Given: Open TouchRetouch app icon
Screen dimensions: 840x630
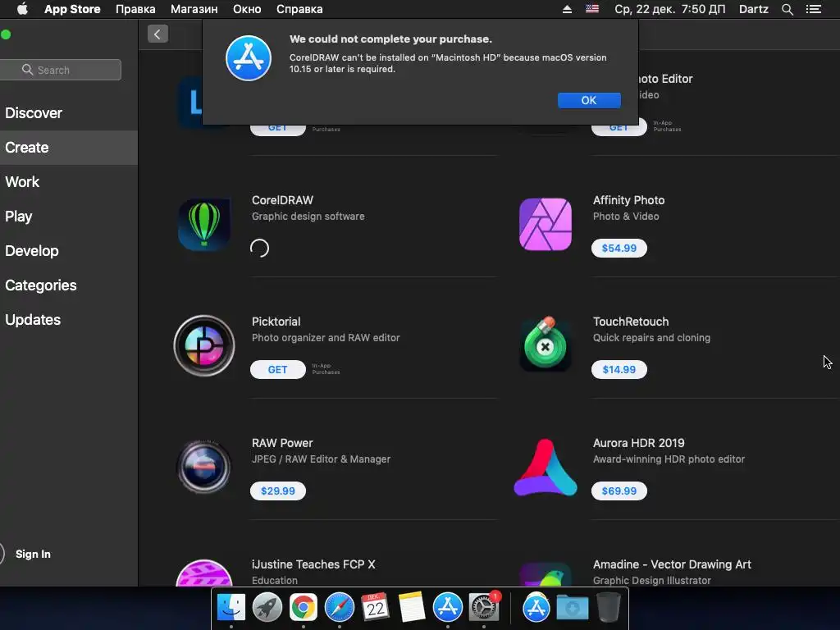Looking at the screenshot, I should pos(546,345).
